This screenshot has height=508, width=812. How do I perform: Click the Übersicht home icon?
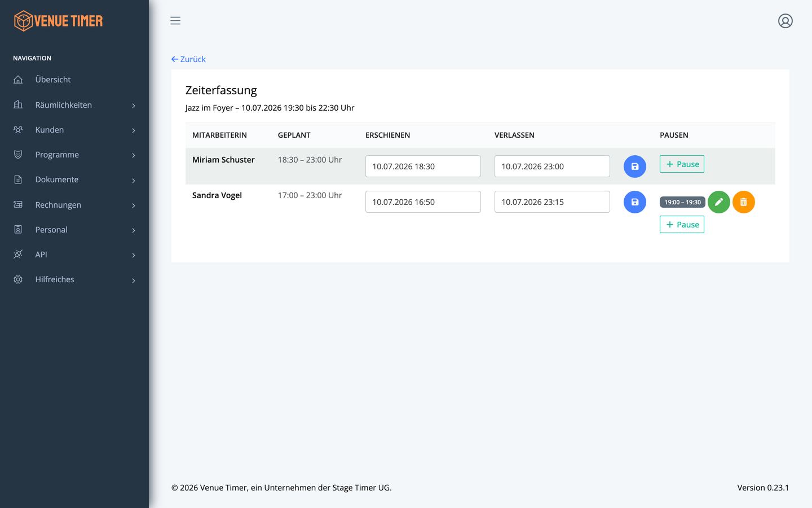tap(18, 80)
